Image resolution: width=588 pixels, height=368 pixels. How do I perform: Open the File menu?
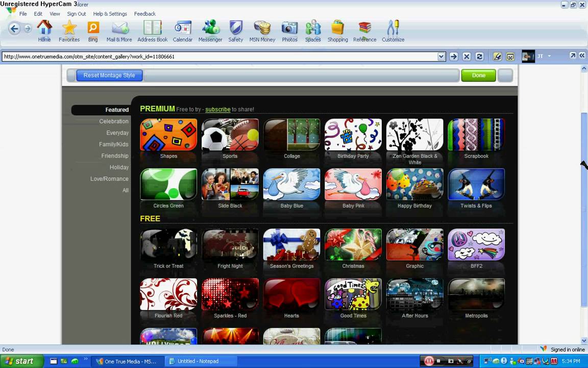pyautogui.click(x=23, y=14)
